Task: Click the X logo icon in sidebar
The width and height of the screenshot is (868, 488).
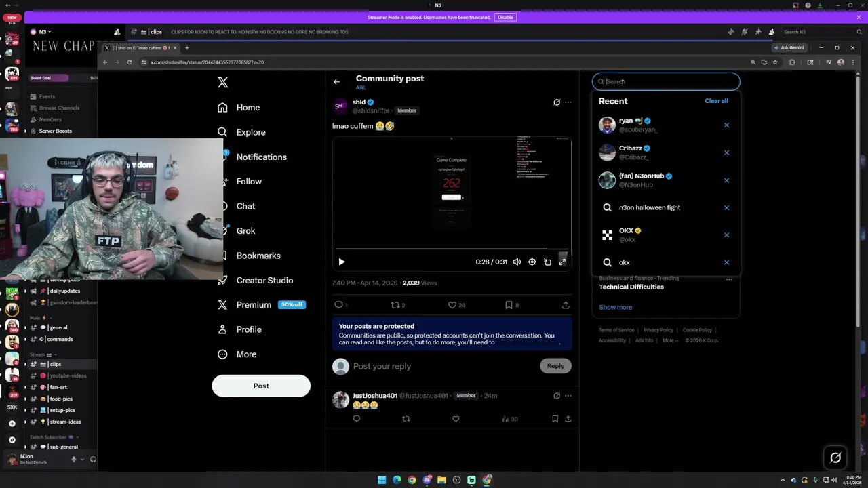Action: coord(223,82)
